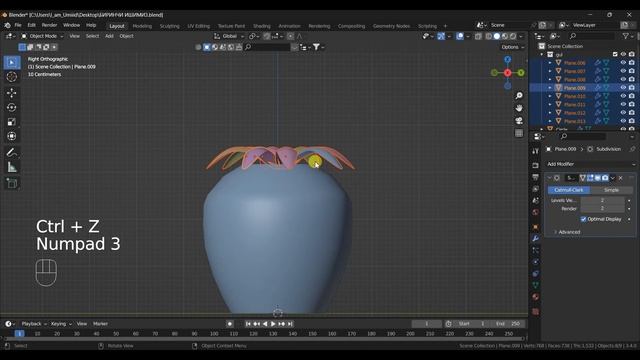Toggle the camera view icon
Image resolution: width=640 pixels, height=360 pixels.
pyautogui.click(x=519, y=121)
